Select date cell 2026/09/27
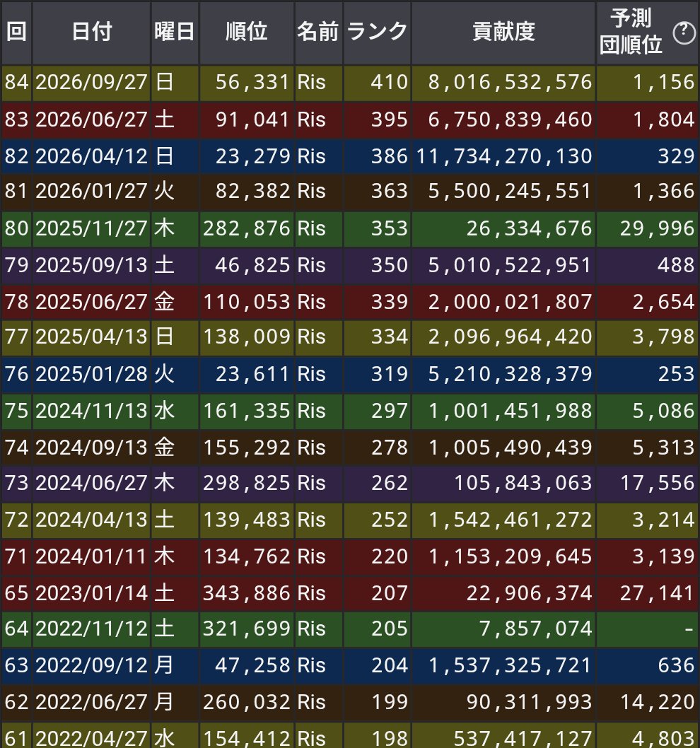Image resolution: width=700 pixels, height=748 pixels. (x=91, y=83)
